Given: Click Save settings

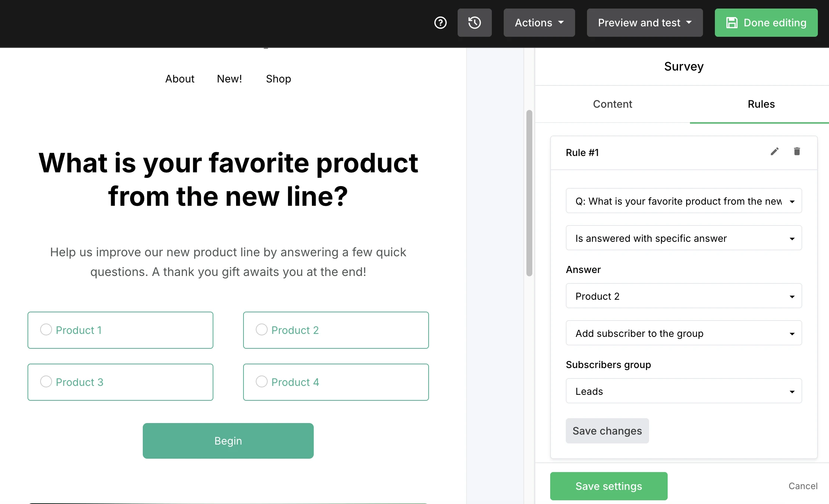Looking at the screenshot, I should 608,486.
